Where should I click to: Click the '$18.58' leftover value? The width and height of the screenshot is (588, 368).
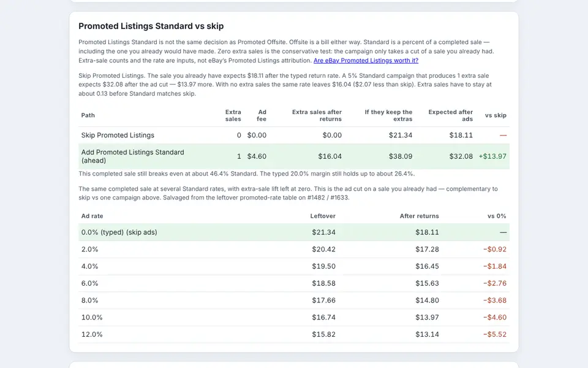coord(323,283)
